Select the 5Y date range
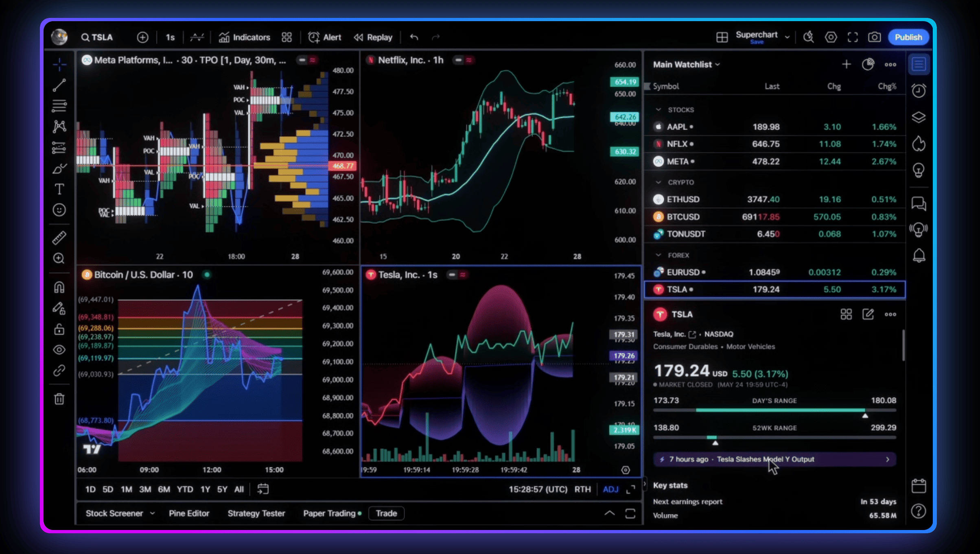980x554 pixels. 222,489
